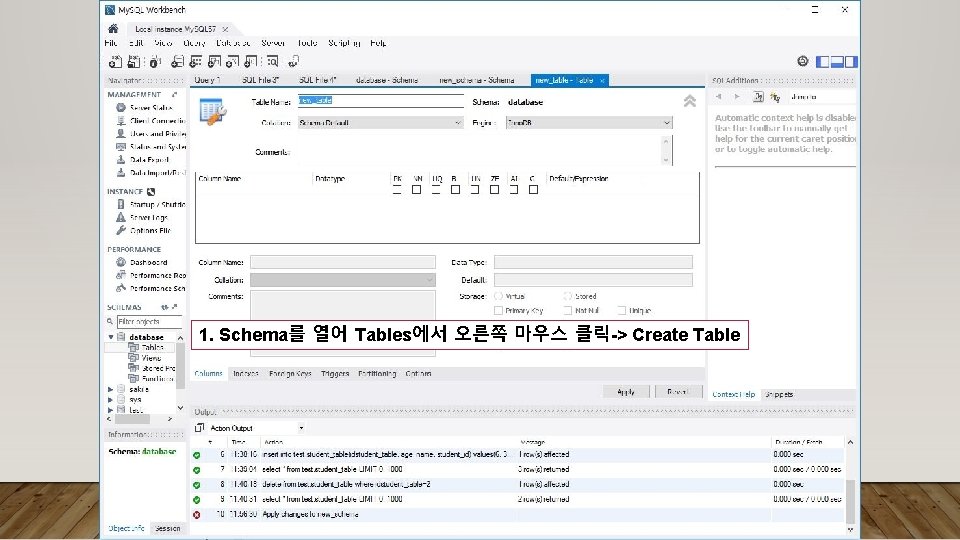Reconnect to DBMS toolbar icon
Screen dimensions: 960x540
click(294, 61)
